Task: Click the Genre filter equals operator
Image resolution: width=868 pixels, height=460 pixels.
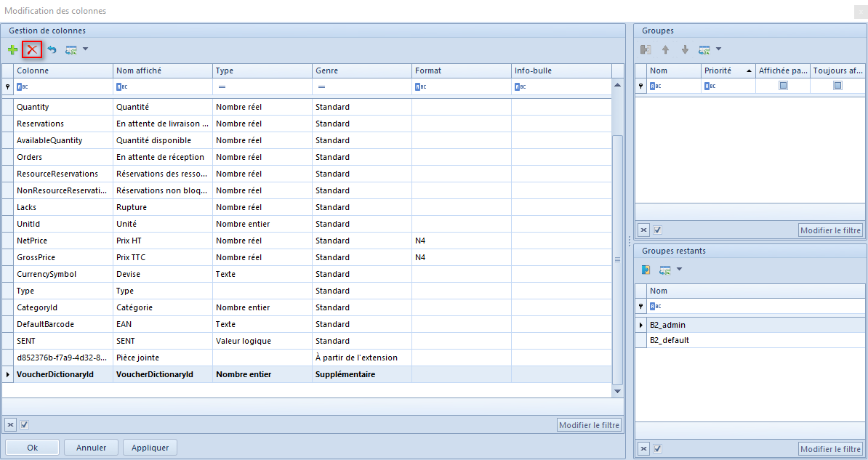Action: click(x=321, y=87)
